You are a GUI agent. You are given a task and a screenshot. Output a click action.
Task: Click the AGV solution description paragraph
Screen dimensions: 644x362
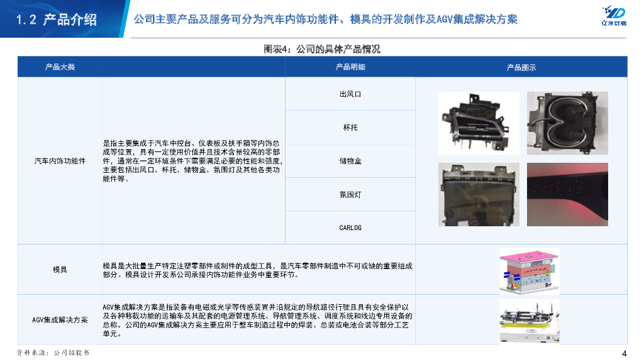(x=257, y=320)
